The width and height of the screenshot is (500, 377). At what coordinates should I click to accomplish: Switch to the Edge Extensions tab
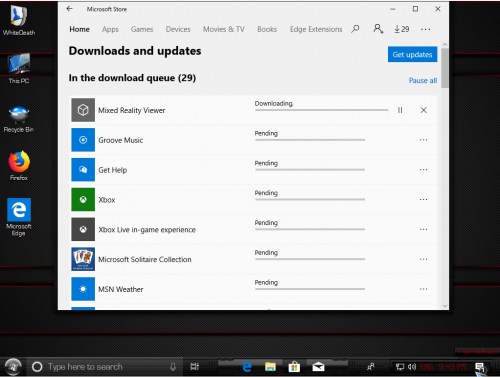pos(316,29)
